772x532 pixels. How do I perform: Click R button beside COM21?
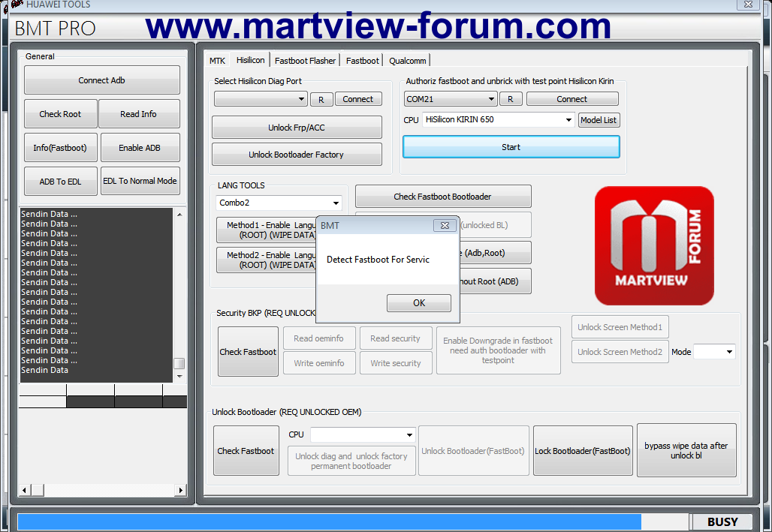(x=511, y=99)
